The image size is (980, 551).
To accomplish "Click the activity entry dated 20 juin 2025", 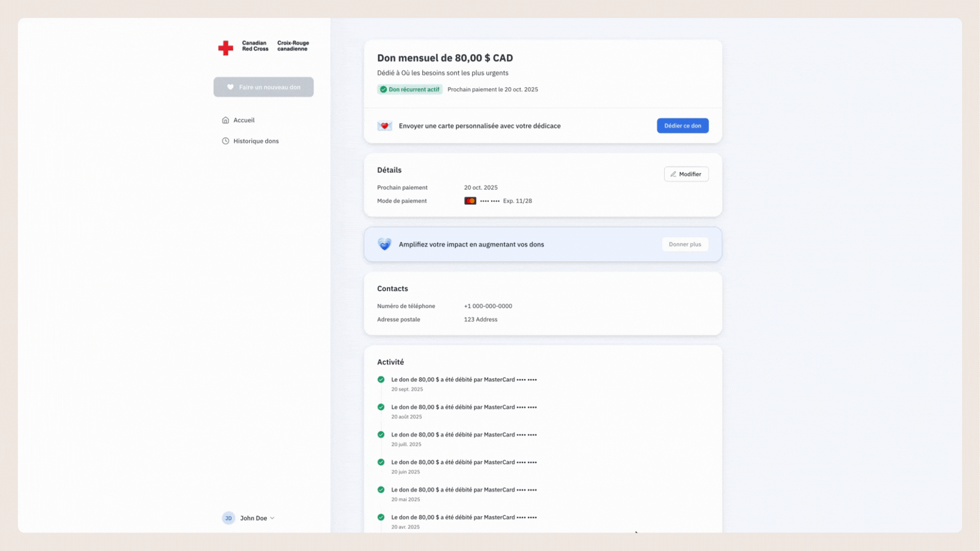I will (x=464, y=467).
